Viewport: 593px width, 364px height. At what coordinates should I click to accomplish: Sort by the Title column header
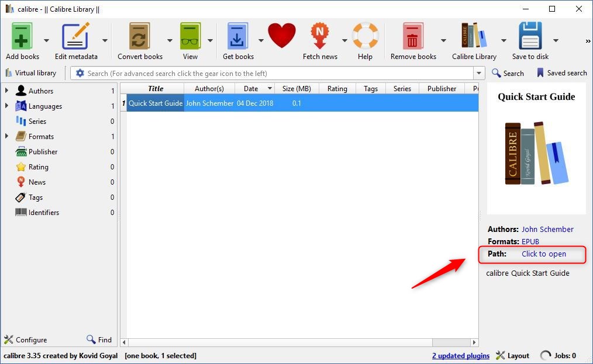point(155,89)
